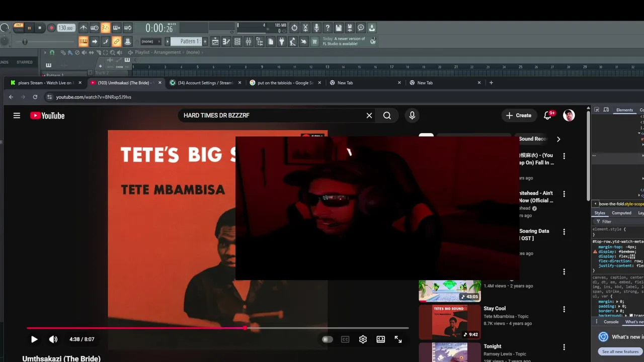Open DevTools Console drawer tab
644x362 pixels.
(x=611, y=322)
